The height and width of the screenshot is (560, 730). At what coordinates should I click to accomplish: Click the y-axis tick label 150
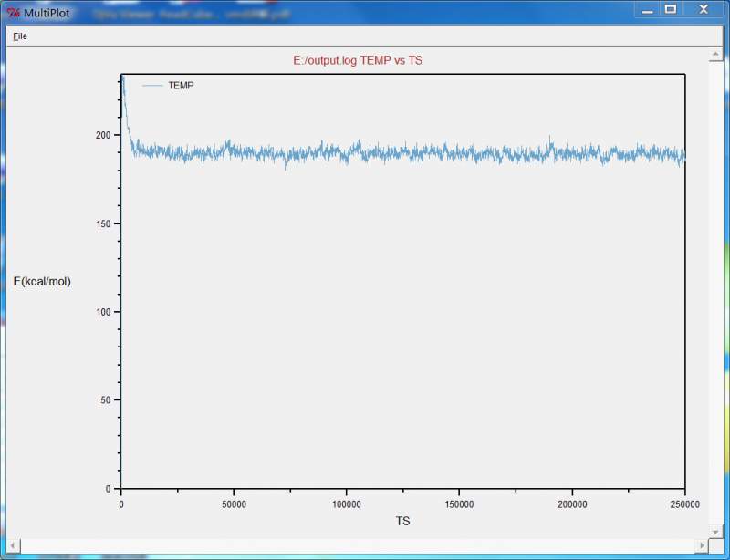tap(103, 223)
